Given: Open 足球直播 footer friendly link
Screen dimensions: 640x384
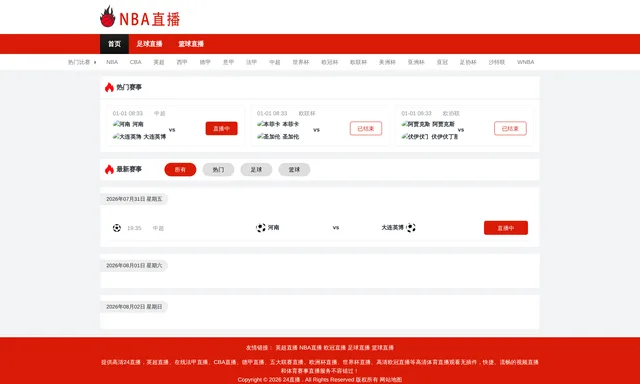Looking at the screenshot, I should tap(359, 348).
